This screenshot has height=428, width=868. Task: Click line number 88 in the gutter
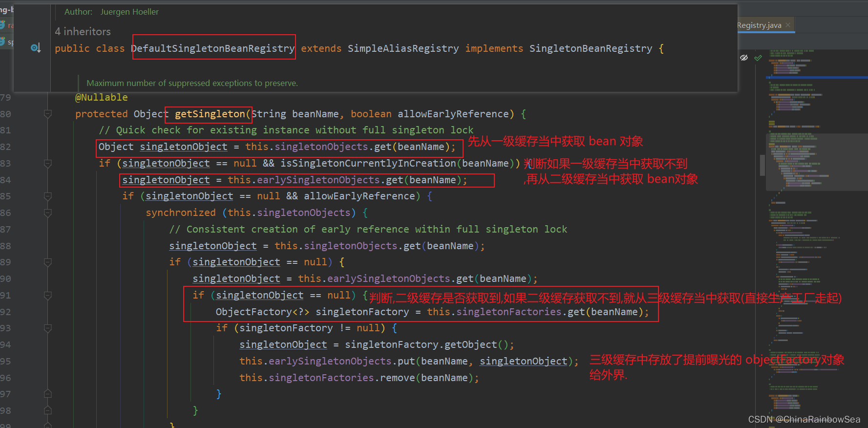pos(5,246)
